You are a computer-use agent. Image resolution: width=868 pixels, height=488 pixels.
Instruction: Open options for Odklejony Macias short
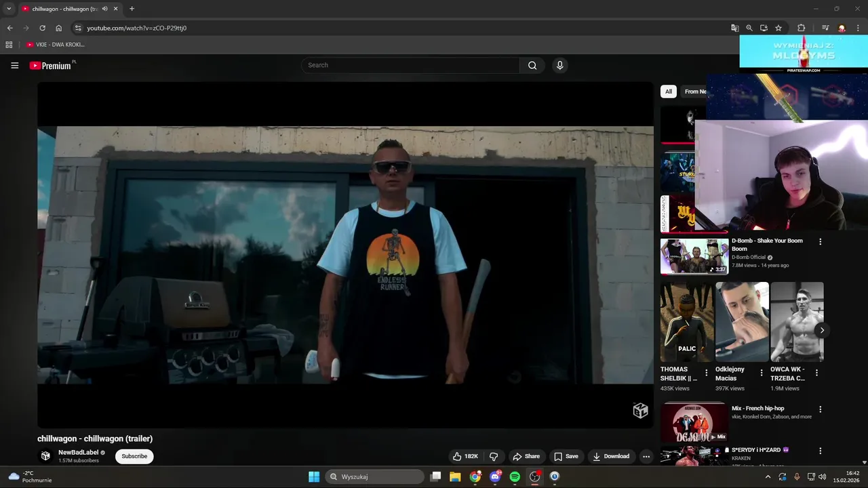pos(762,373)
